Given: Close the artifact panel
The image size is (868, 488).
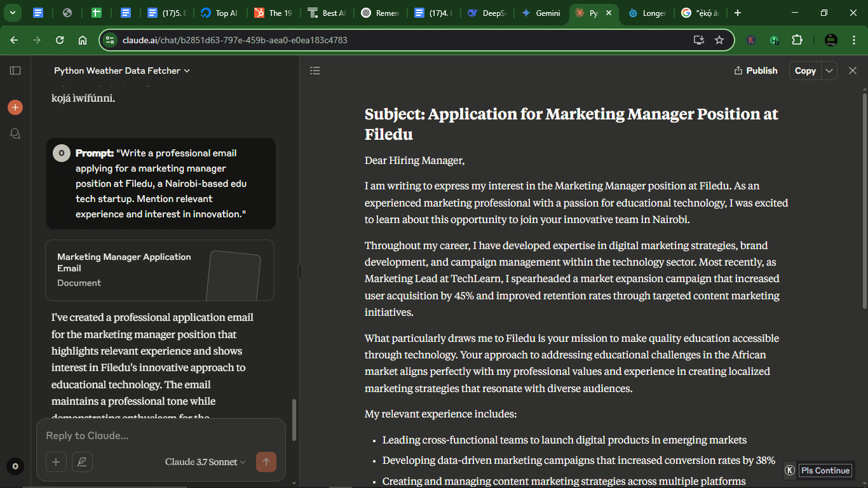Looking at the screenshot, I should 853,71.
